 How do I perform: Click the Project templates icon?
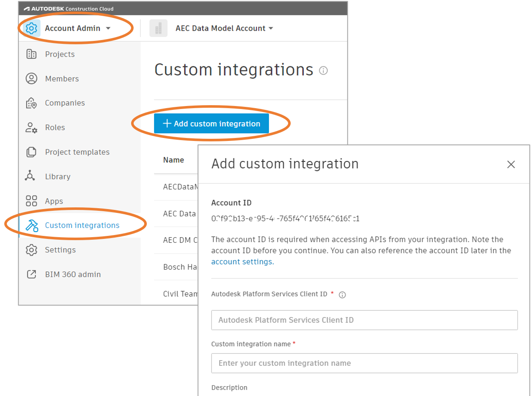[31, 152]
